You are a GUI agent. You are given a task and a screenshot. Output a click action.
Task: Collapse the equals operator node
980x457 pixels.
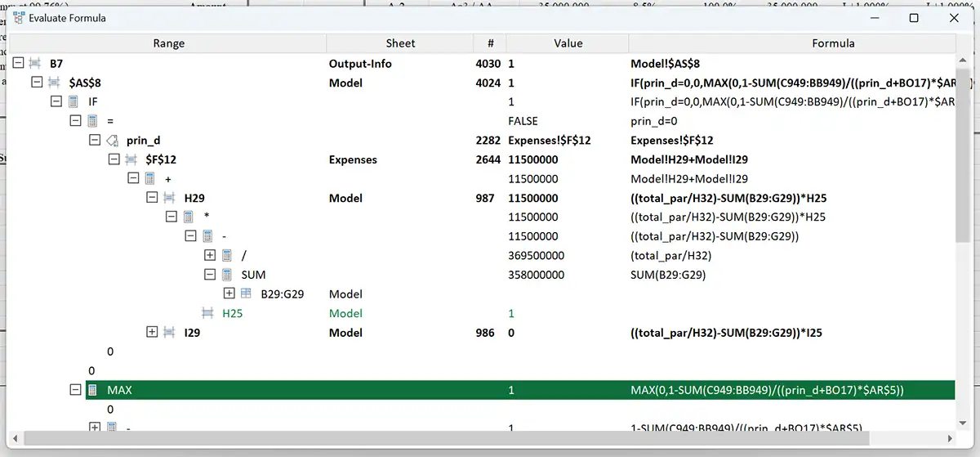click(75, 121)
